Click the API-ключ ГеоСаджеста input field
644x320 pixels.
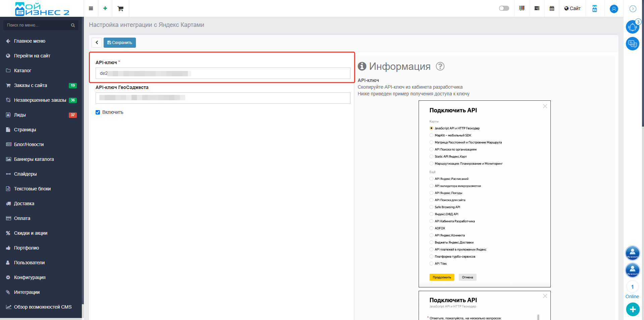[223, 98]
